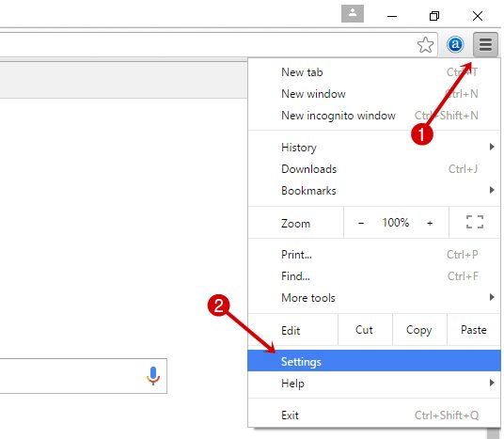The height and width of the screenshot is (439, 504).
Task: Expand the Help submenu
Action: (374, 383)
